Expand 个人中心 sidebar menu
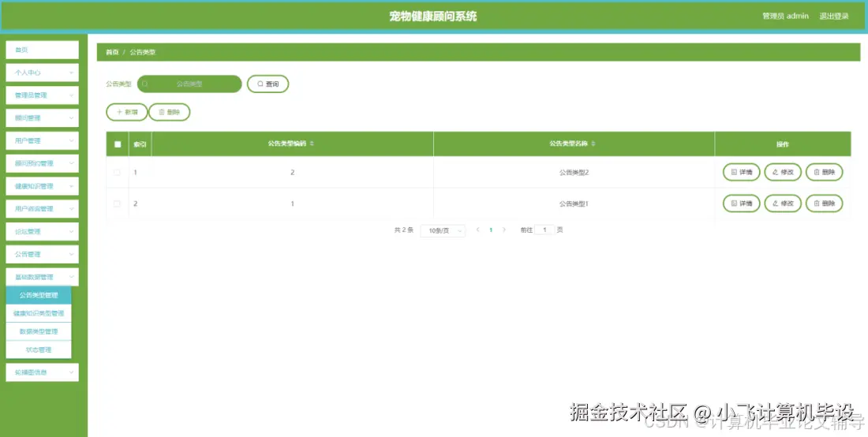The height and width of the screenshot is (437, 868). 42,73
